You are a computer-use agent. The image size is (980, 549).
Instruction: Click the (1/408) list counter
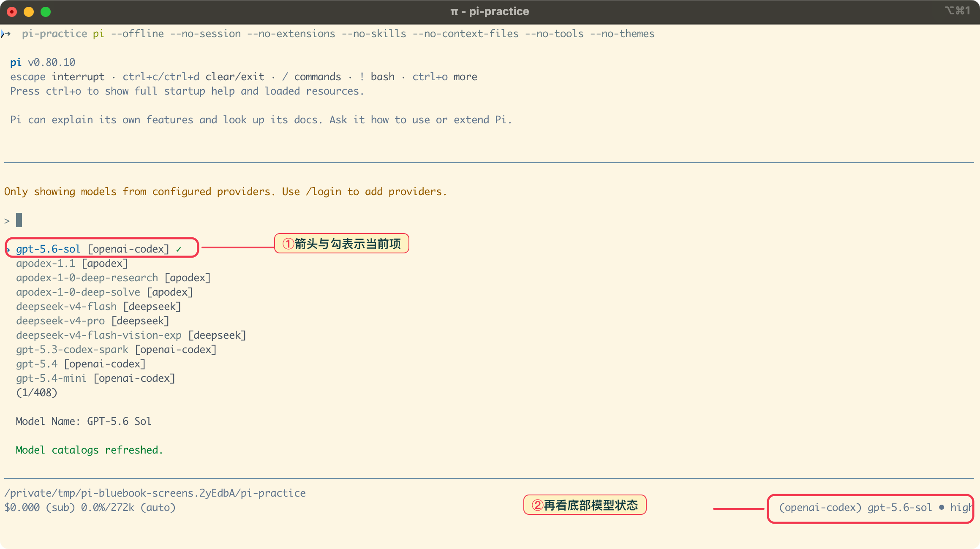coord(36,392)
